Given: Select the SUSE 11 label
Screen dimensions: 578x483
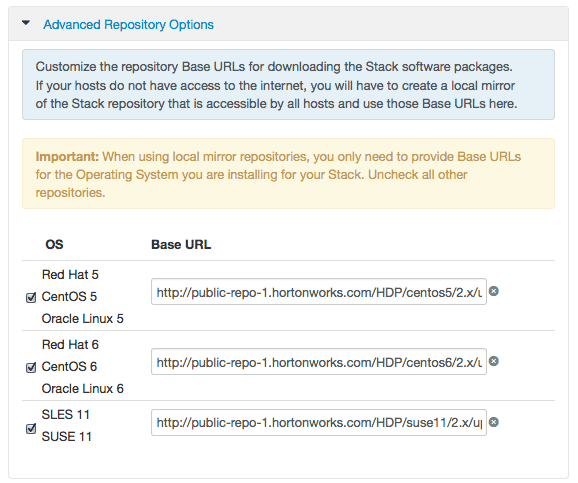Looking at the screenshot, I should 66,437.
